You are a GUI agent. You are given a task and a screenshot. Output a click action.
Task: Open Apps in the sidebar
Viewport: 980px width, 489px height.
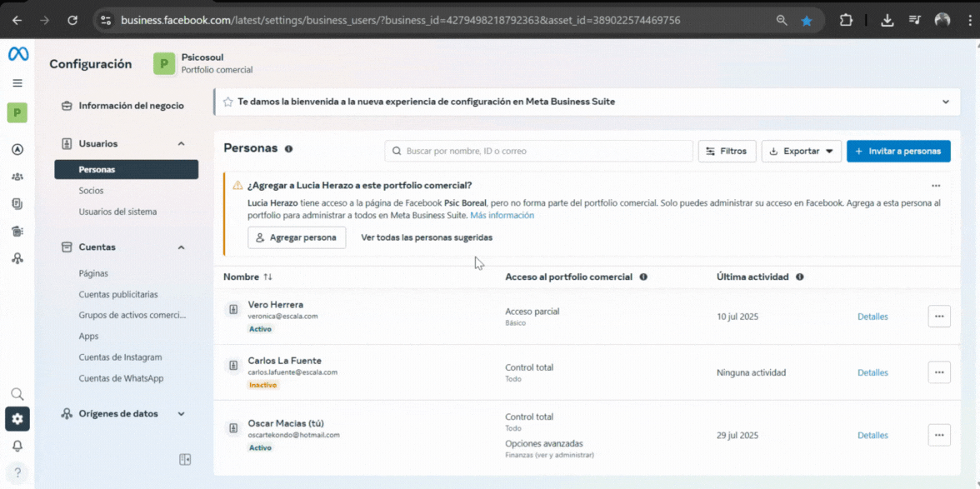(x=88, y=336)
